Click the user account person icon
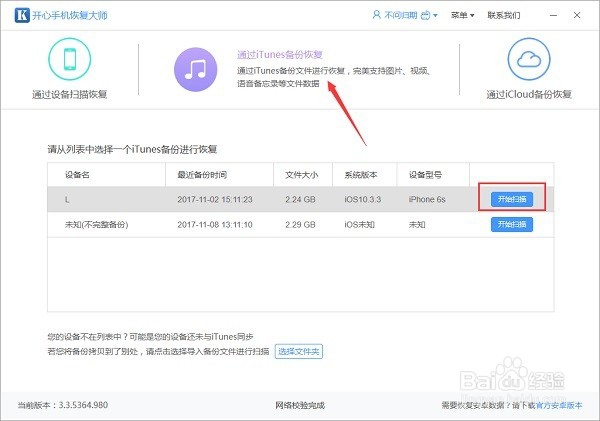 click(x=377, y=15)
